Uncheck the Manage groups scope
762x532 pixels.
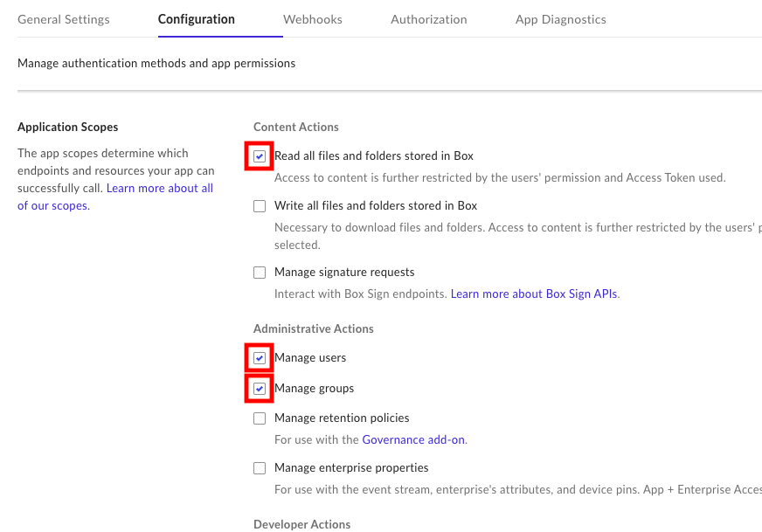coord(260,388)
